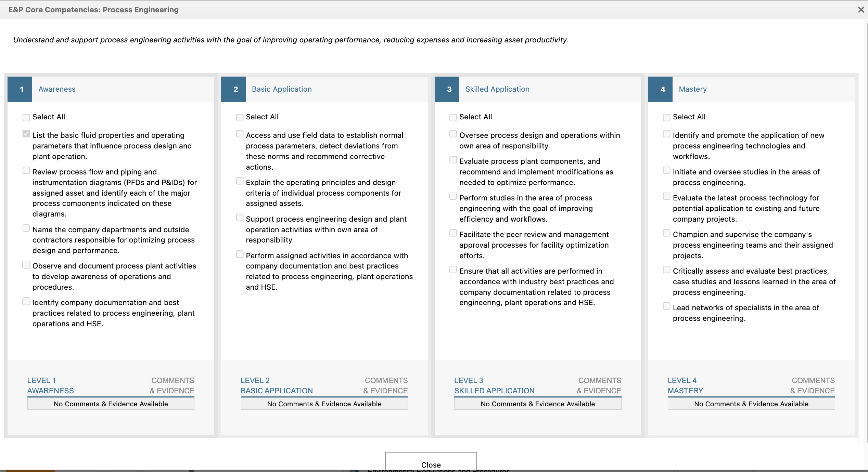Click the level 3 number badge
868x472 pixels.
pyautogui.click(x=447, y=89)
